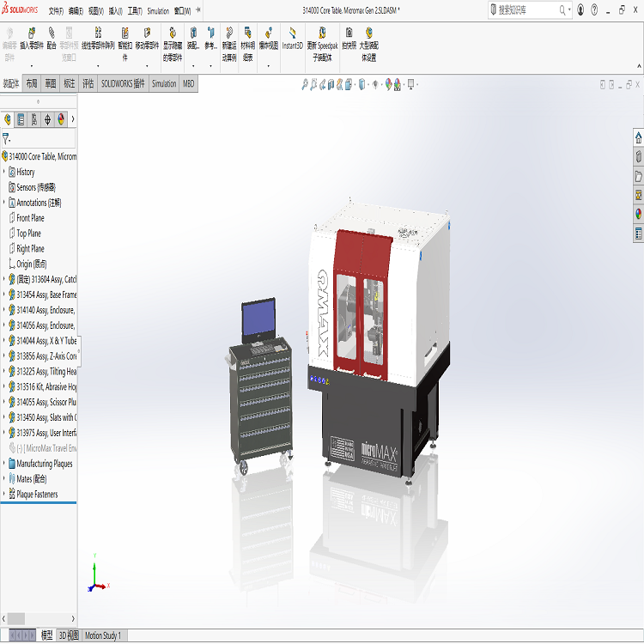
Task: Open Design Library task pane tab
Action: 638,156
